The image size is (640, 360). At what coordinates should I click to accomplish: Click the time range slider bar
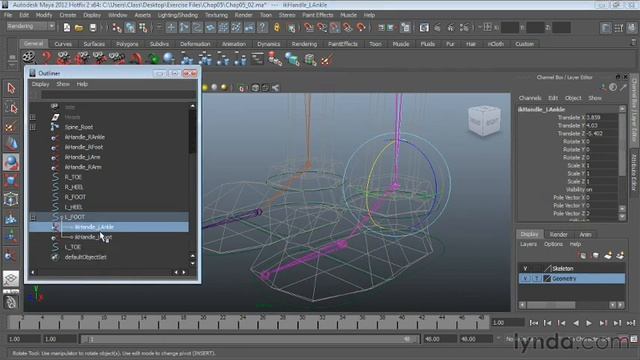pyautogui.click(x=250, y=339)
